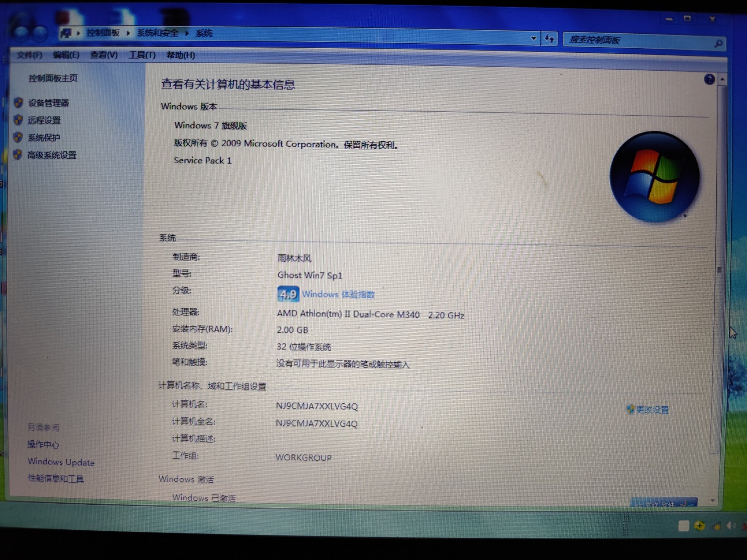Click the vertical scrollbar down arrow
The height and width of the screenshot is (560, 747).
coord(712,500)
